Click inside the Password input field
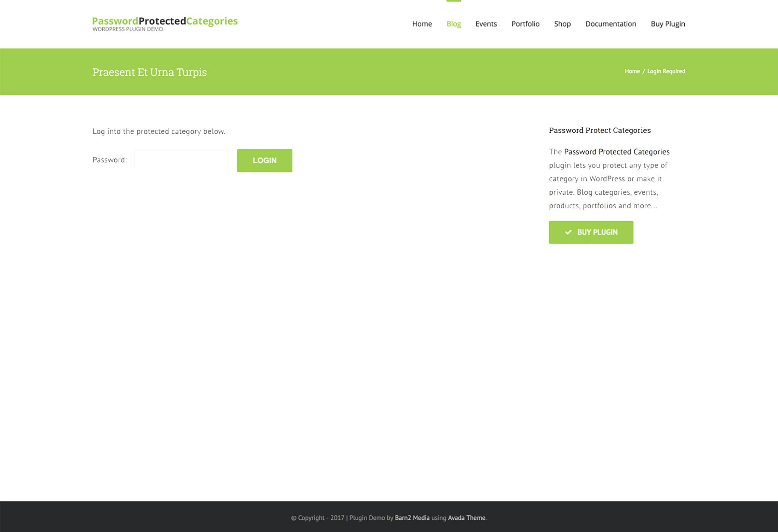This screenshot has height=532, width=778. pyautogui.click(x=181, y=160)
